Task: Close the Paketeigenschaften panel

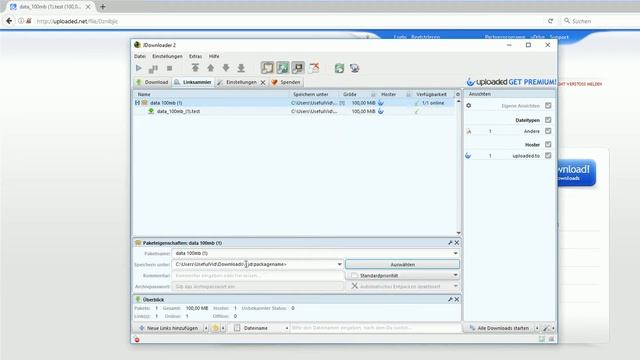Action: pos(457,243)
